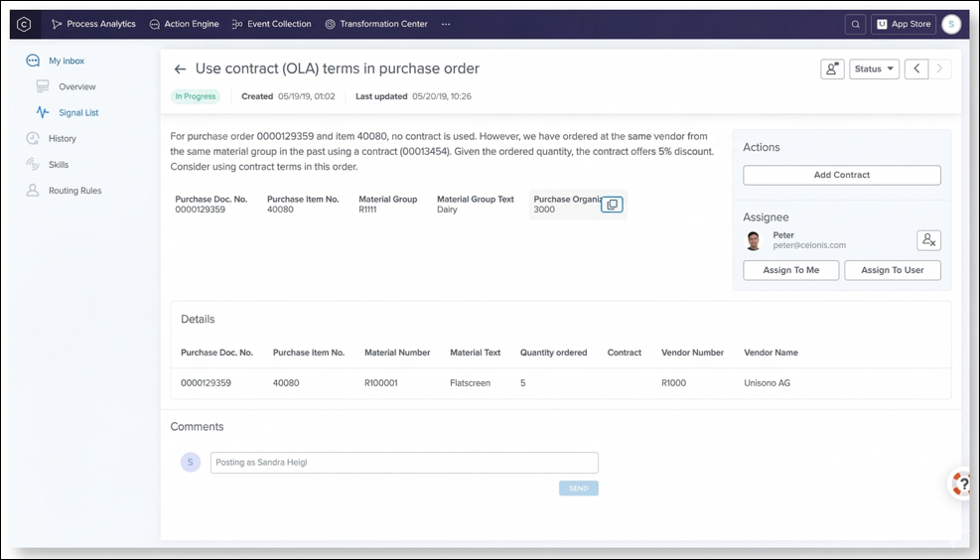This screenshot has width=980, height=560.
Task: Open Process Analytics in top navigation
Action: point(92,25)
